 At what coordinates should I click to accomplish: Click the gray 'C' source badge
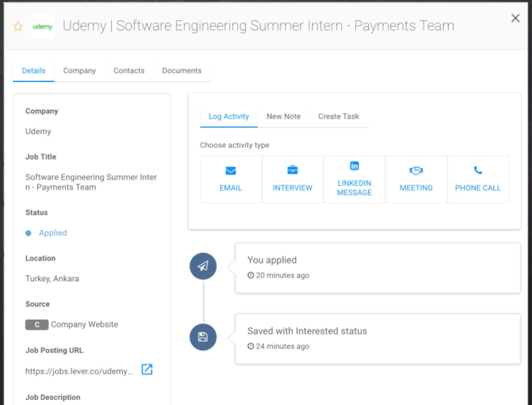click(37, 325)
